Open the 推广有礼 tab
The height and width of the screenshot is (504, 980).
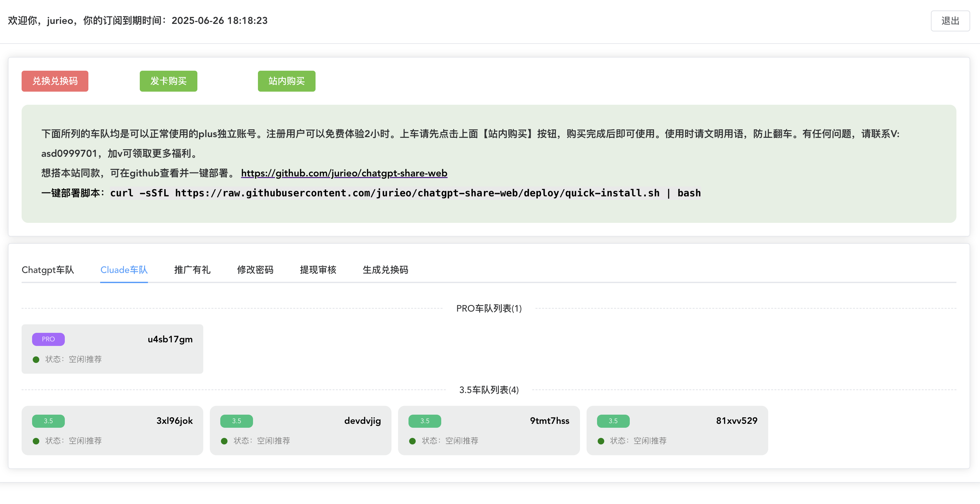pyautogui.click(x=192, y=270)
